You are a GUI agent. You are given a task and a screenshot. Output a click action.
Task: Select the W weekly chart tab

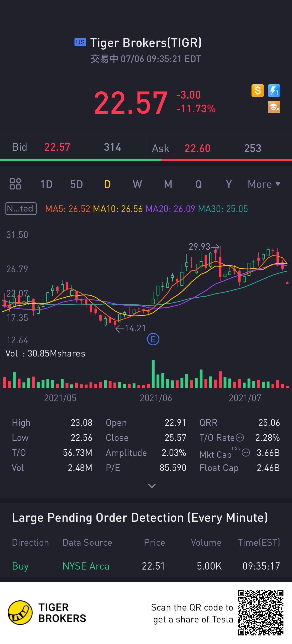coord(137,184)
